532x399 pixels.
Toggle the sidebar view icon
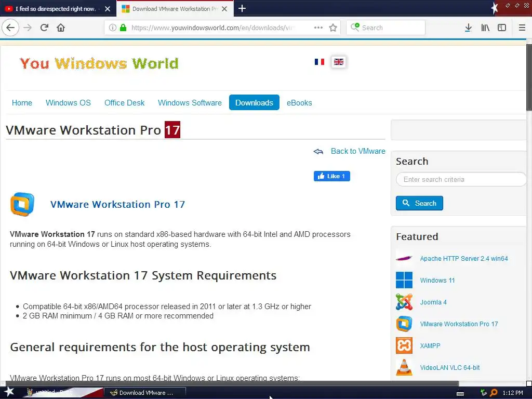click(502, 28)
